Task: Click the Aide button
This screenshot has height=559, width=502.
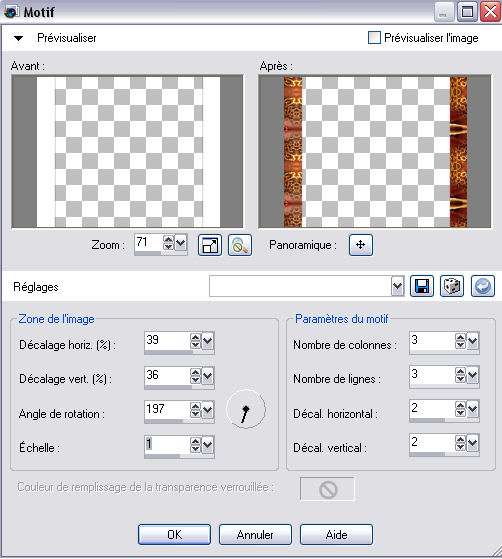Action: [x=336, y=534]
